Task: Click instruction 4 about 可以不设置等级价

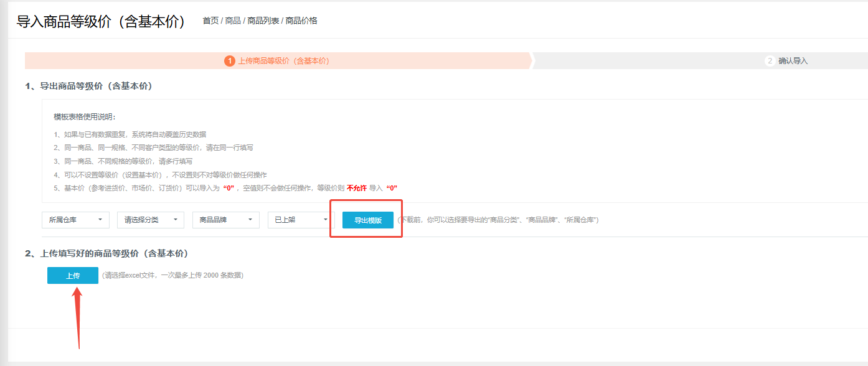Action: click(x=161, y=175)
